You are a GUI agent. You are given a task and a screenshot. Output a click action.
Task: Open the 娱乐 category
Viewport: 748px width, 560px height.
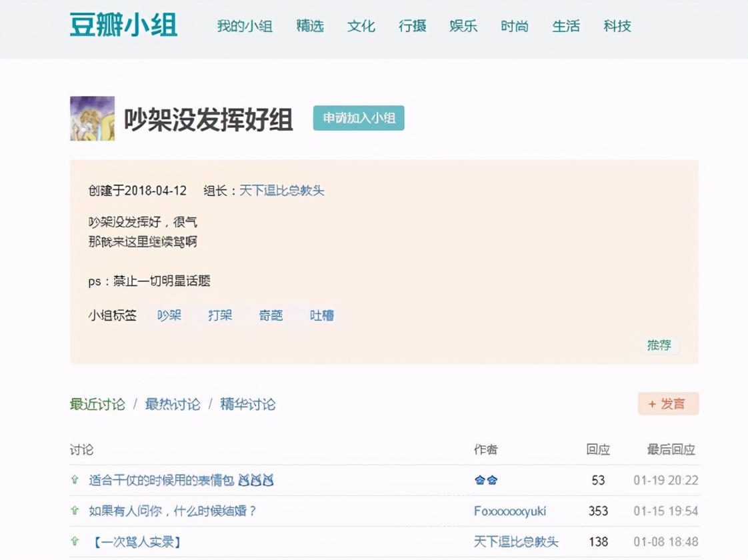[x=463, y=27]
